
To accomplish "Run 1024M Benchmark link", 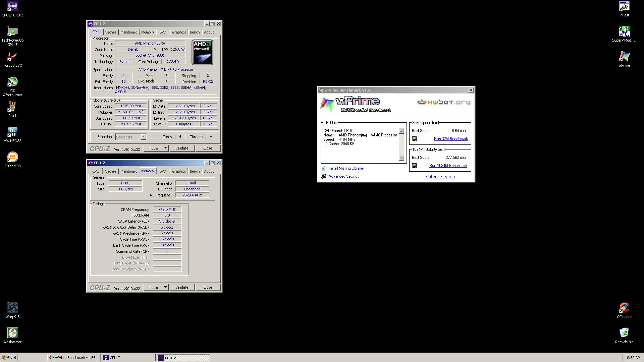I will pos(448,166).
